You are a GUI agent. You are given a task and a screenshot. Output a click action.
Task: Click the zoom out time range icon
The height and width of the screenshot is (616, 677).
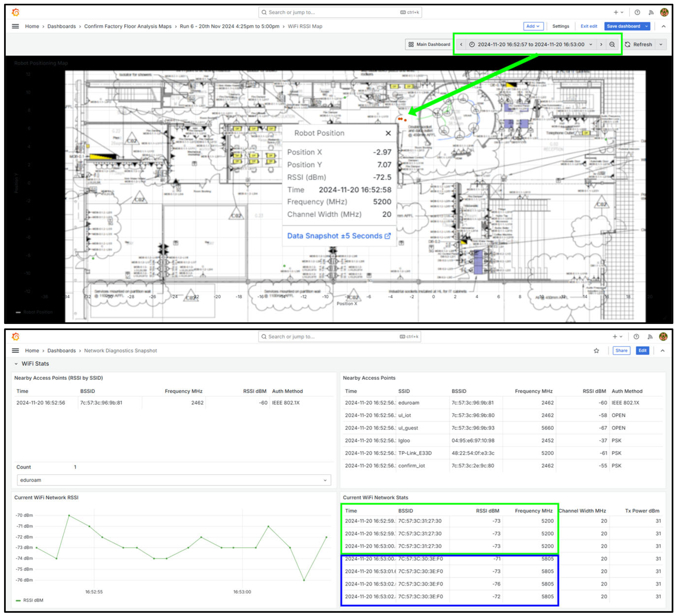coord(612,44)
